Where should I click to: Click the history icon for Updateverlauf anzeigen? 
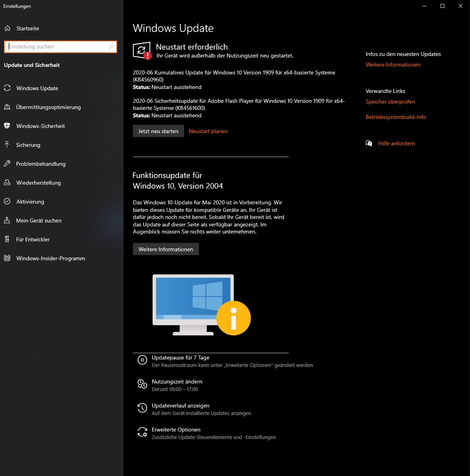click(x=142, y=408)
